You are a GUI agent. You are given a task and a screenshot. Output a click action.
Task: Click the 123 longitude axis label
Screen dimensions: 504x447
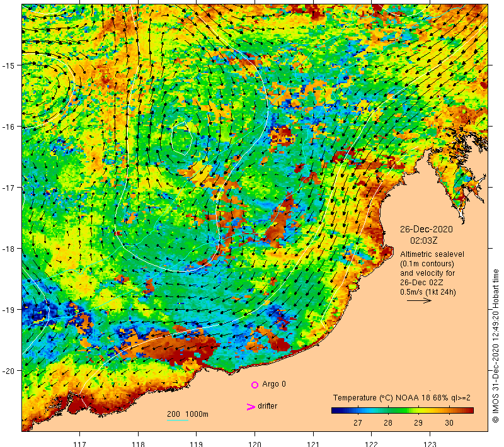coord(430,444)
